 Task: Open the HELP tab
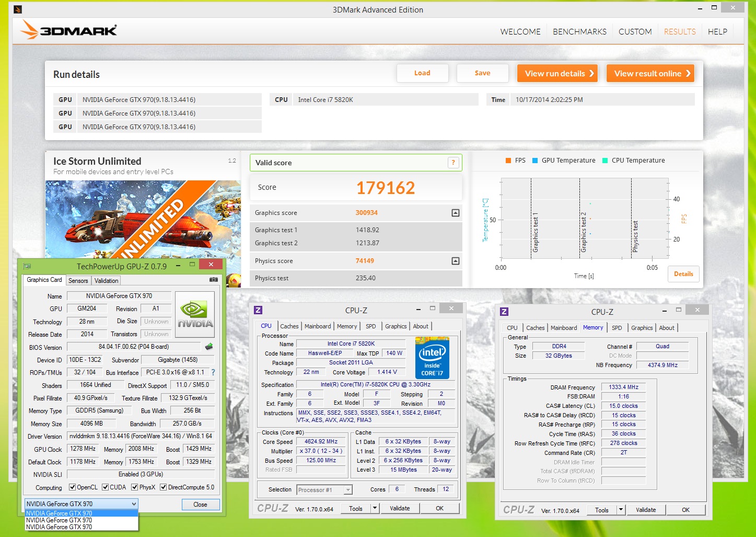click(x=717, y=32)
